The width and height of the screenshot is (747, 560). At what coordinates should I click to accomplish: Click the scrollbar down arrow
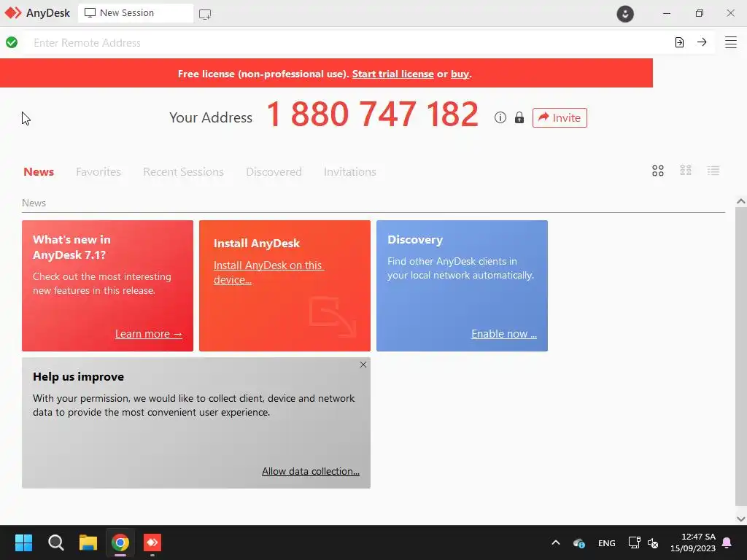[741, 518]
